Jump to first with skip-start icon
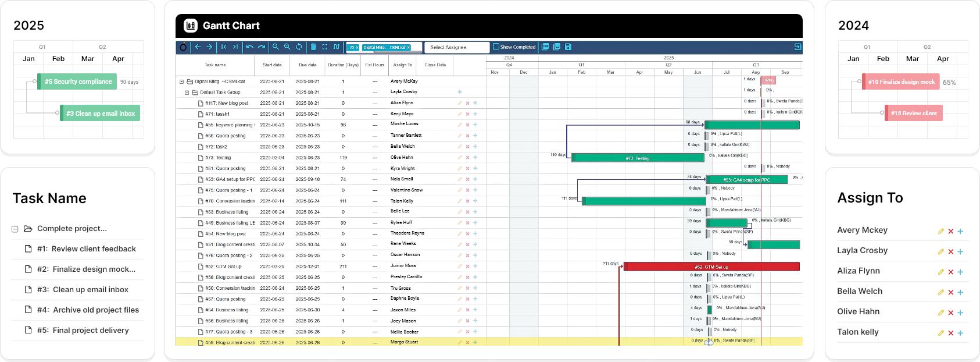Screen dimensions: 980x362 (224, 47)
